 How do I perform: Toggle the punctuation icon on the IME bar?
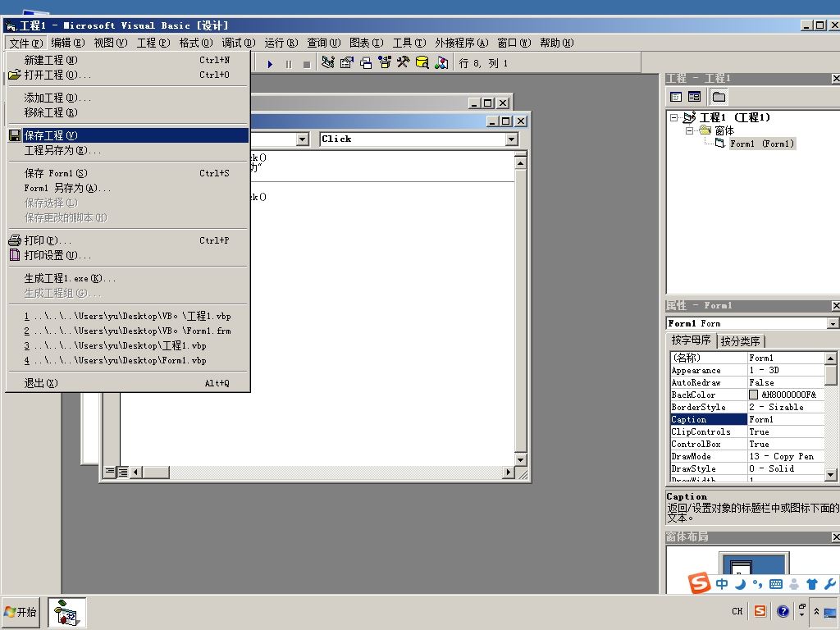(x=757, y=584)
